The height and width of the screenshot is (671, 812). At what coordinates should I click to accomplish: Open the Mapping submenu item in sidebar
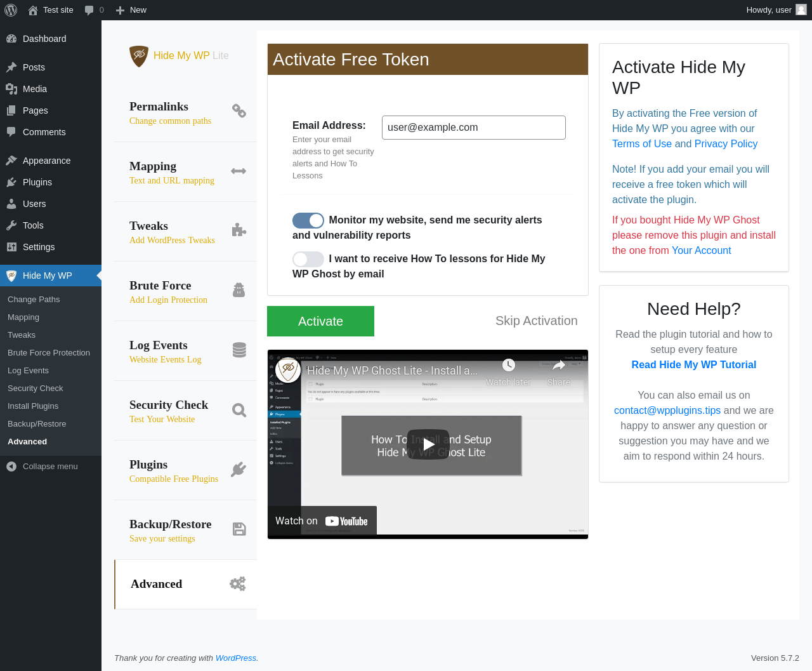23,317
